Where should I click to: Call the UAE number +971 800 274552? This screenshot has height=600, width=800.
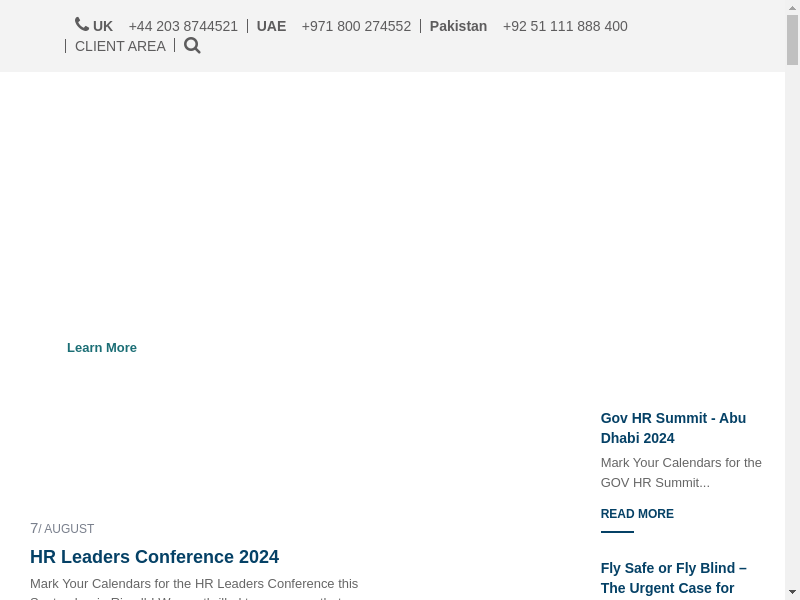356,26
